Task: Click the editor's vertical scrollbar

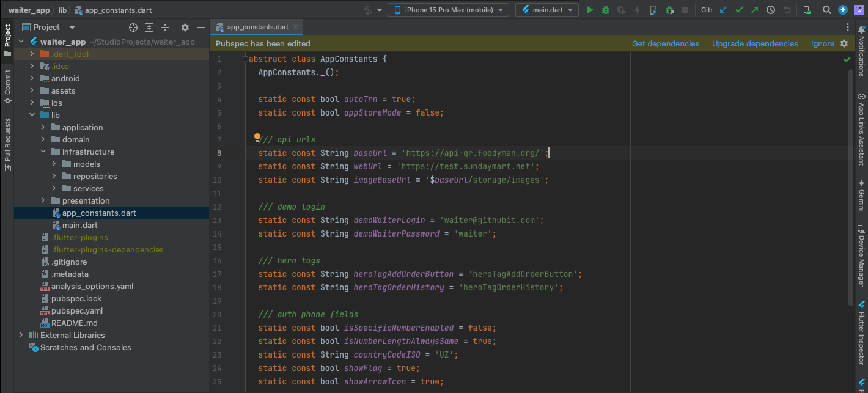Action: 850,183
